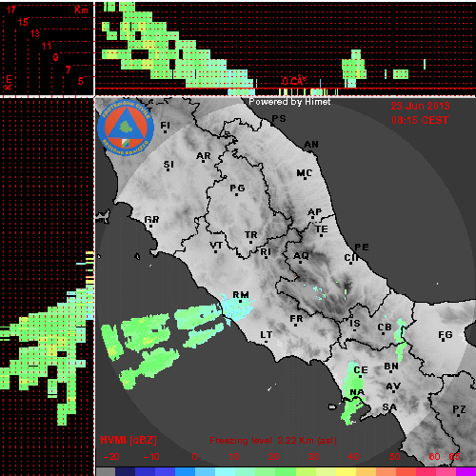476x476 pixels.
Task: Select the PZ city label
Action: tap(459, 409)
